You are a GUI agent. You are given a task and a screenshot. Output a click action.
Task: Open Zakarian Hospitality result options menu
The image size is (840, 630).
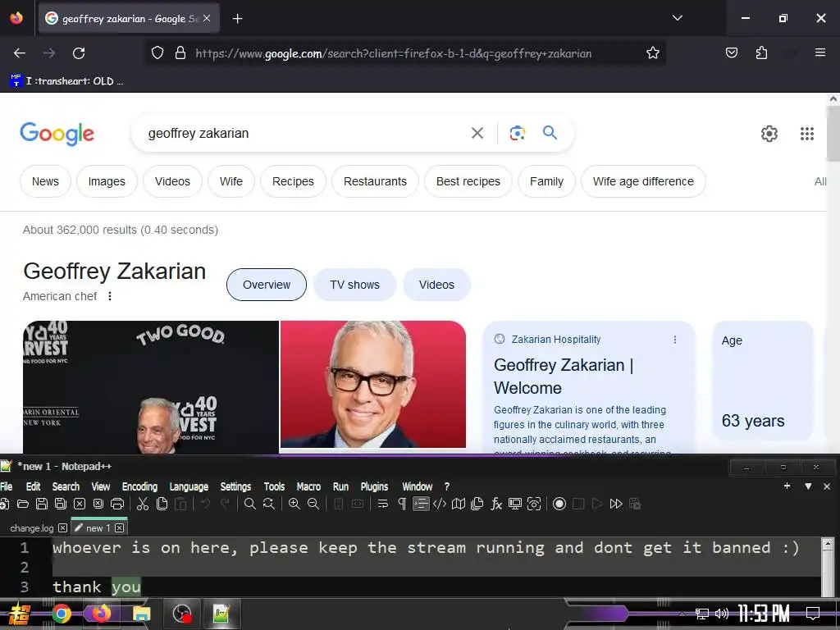pos(675,340)
